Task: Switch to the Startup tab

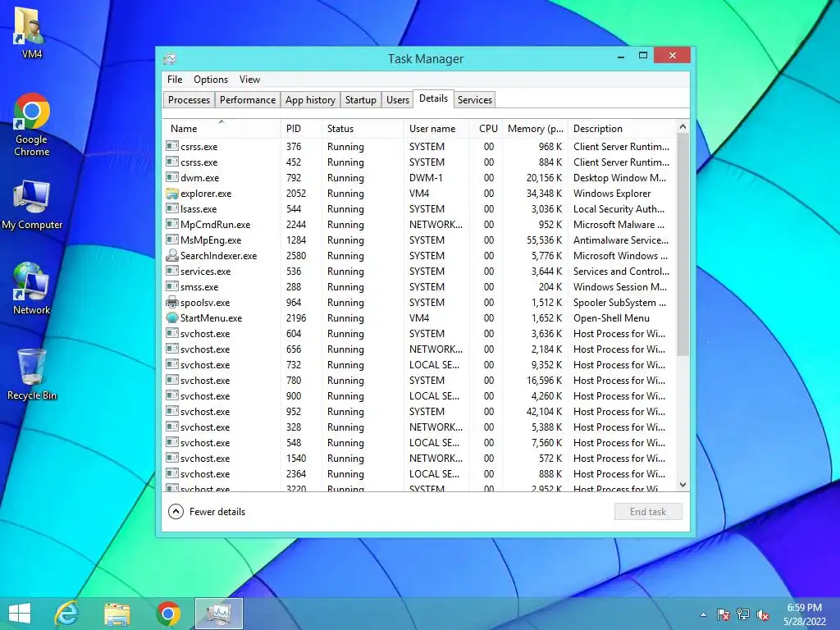Action: tap(361, 99)
